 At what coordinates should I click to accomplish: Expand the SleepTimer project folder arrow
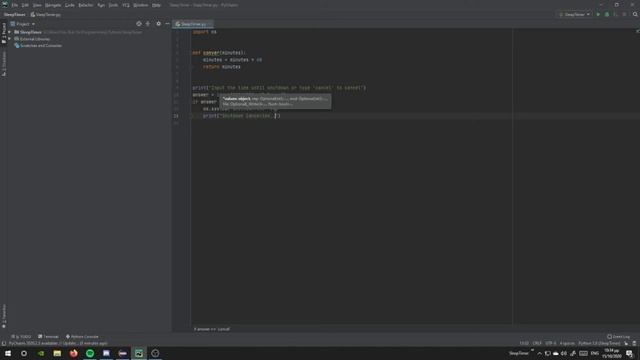point(10,32)
